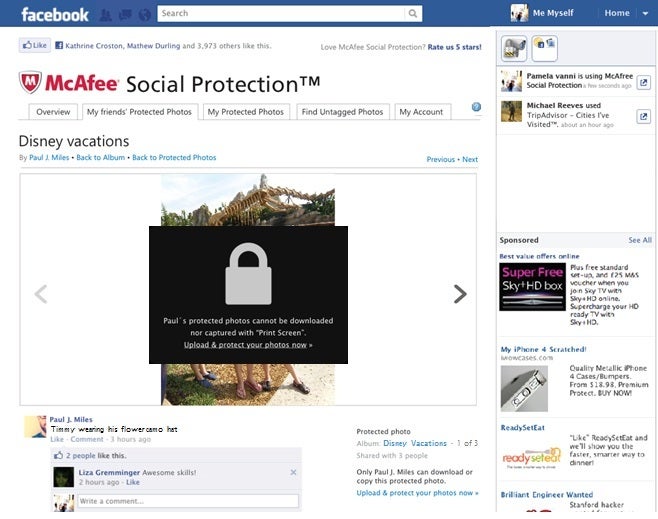Image resolution: width=658 pixels, height=519 pixels.
Task: Go to Home
Action: (x=617, y=13)
